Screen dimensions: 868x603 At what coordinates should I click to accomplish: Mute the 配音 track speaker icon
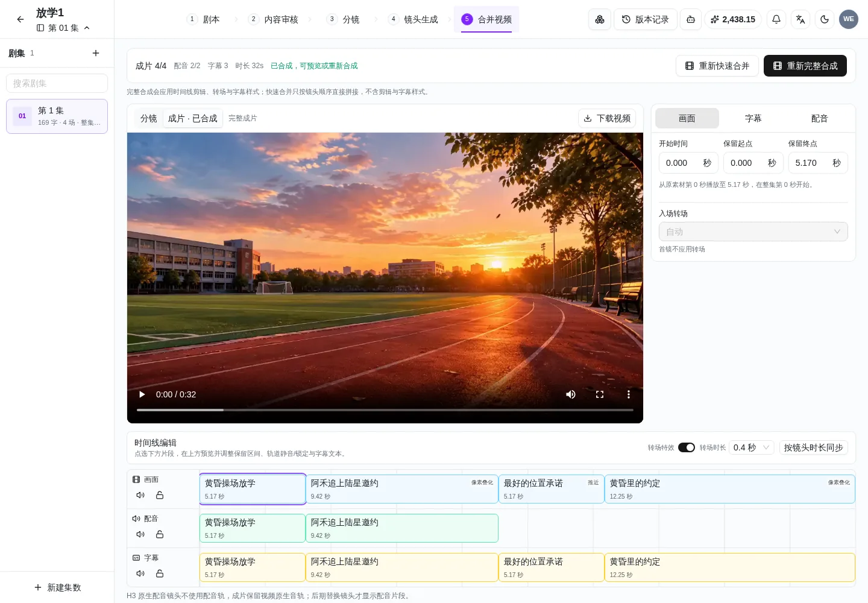pos(140,534)
